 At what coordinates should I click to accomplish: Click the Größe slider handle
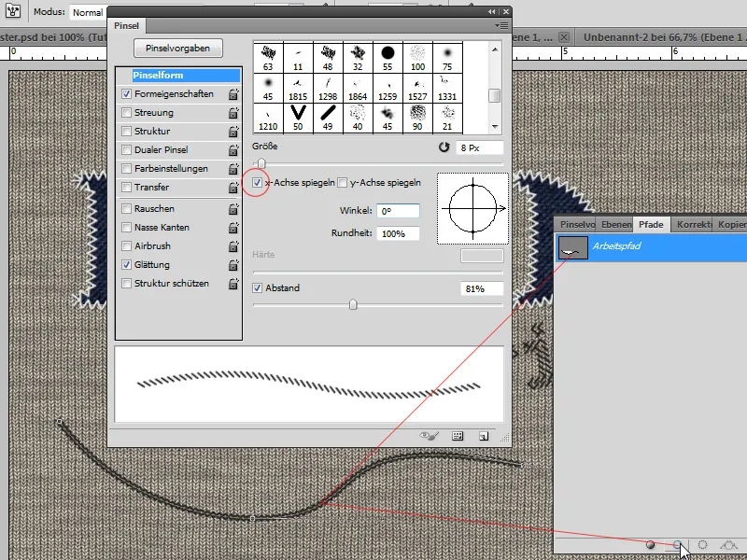coord(261,164)
